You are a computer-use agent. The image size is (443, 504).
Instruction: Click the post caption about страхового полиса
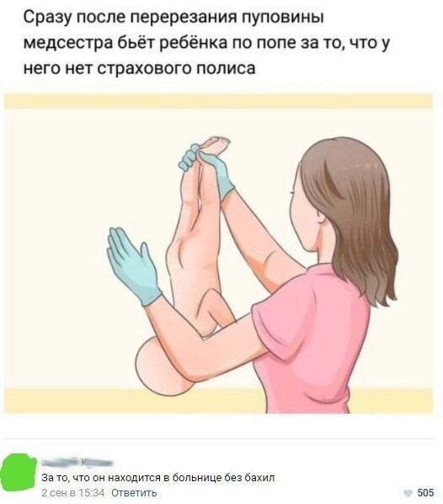(205, 43)
